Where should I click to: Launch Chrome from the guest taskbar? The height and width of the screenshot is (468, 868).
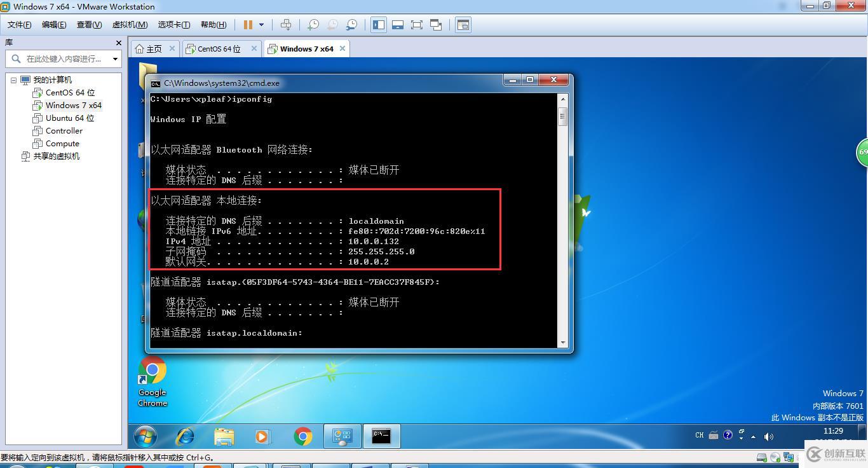303,436
